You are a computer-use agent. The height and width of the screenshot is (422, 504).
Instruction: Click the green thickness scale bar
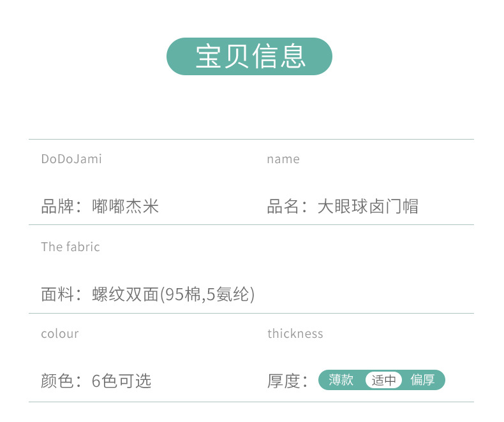pos(382,380)
